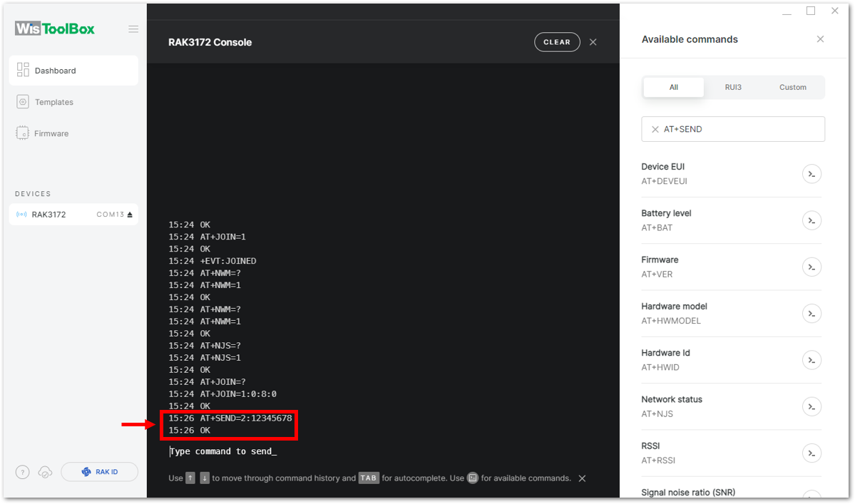This screenshot has height=504, width=855.
Task: Run the Battery level AT+BAT command
Action: [812, 220]
